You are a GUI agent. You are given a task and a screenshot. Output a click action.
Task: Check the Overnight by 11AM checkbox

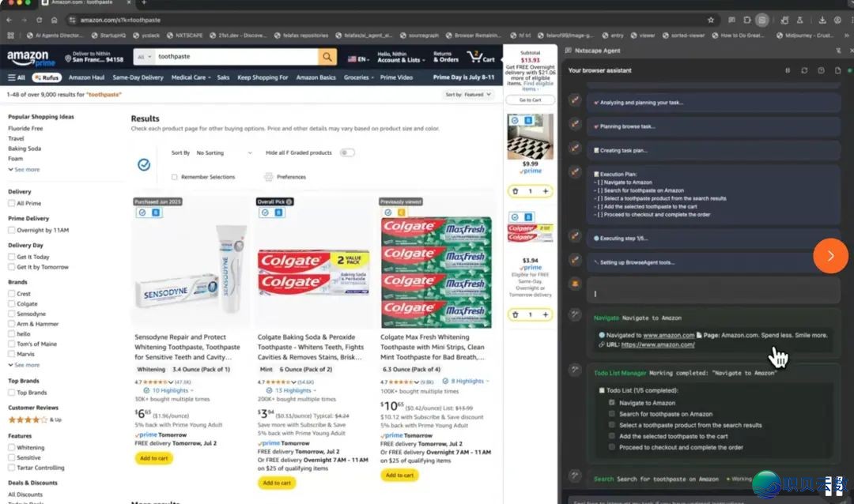tap(11, 230)
